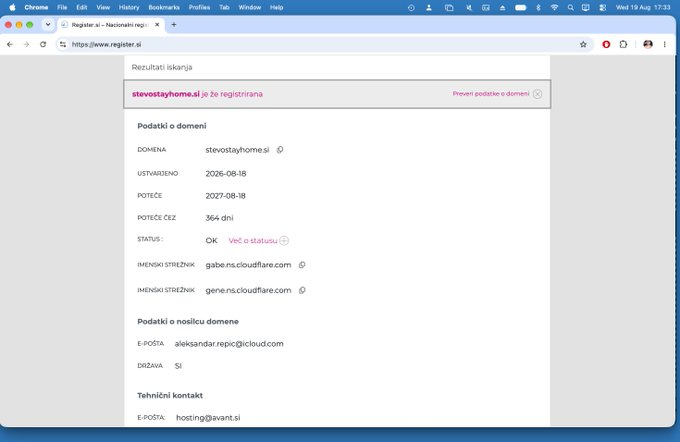Reload the register.si page
This screenshot has width=680, height=442.
click(43, 44)
